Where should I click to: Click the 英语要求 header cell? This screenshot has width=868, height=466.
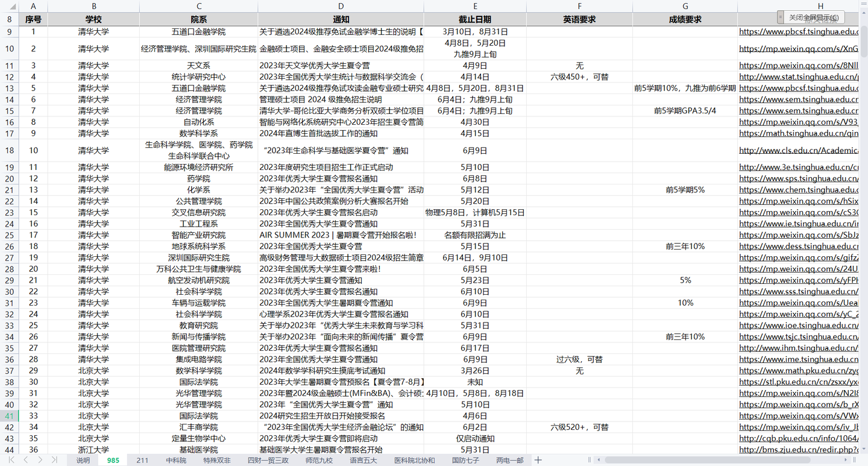(x=579, y=19)
